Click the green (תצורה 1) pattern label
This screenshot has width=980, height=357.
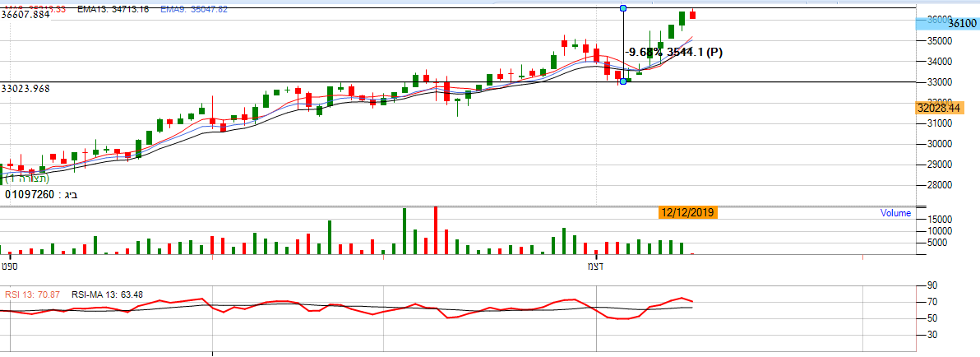tap(25, 178)
